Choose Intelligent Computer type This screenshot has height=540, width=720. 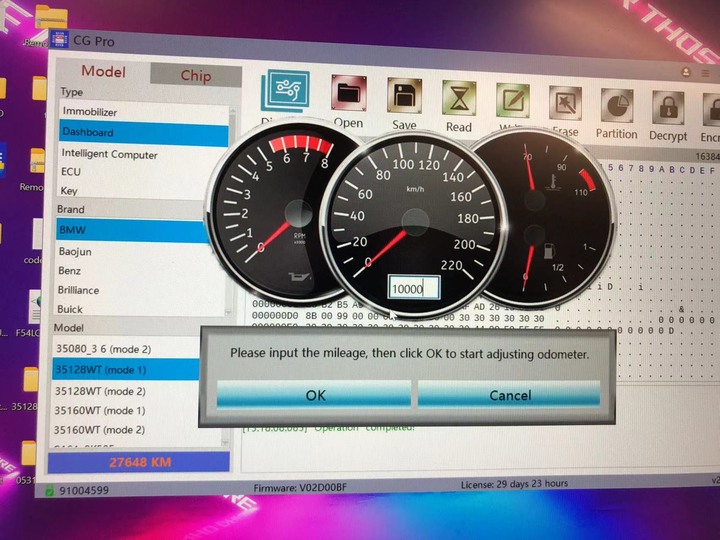click(x=143, y=154)
